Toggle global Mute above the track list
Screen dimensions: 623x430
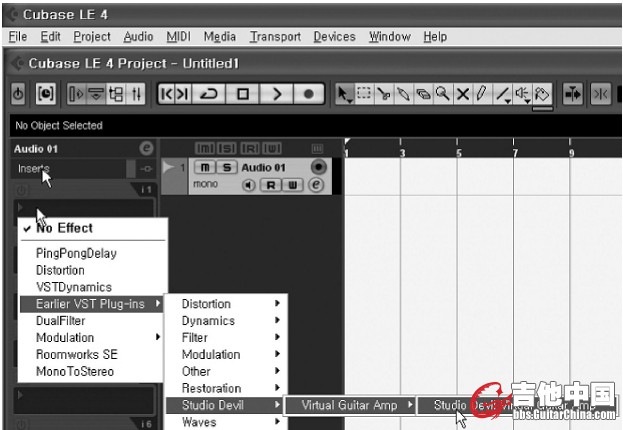[205, 148]
